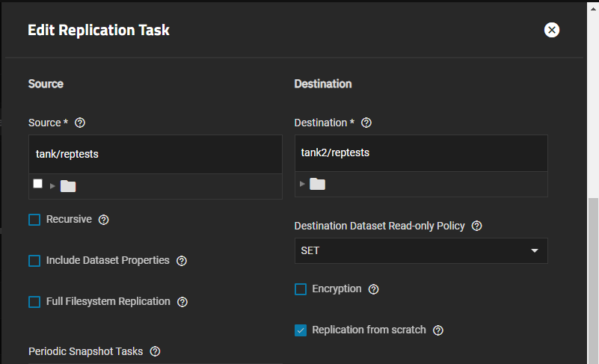Screen dimensions: 599x364
Task: Uncheck Replication from scratch
Action: [x=301, y=330]
